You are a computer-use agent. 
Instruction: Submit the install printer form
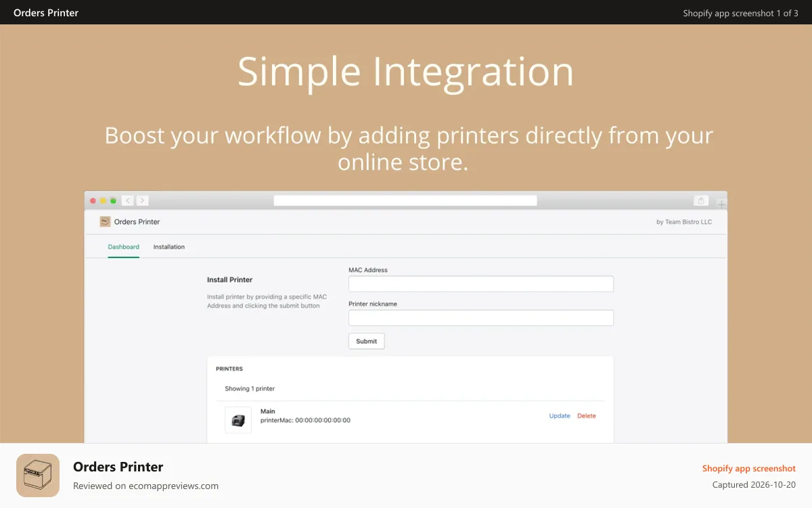click(x=367, y=341)
